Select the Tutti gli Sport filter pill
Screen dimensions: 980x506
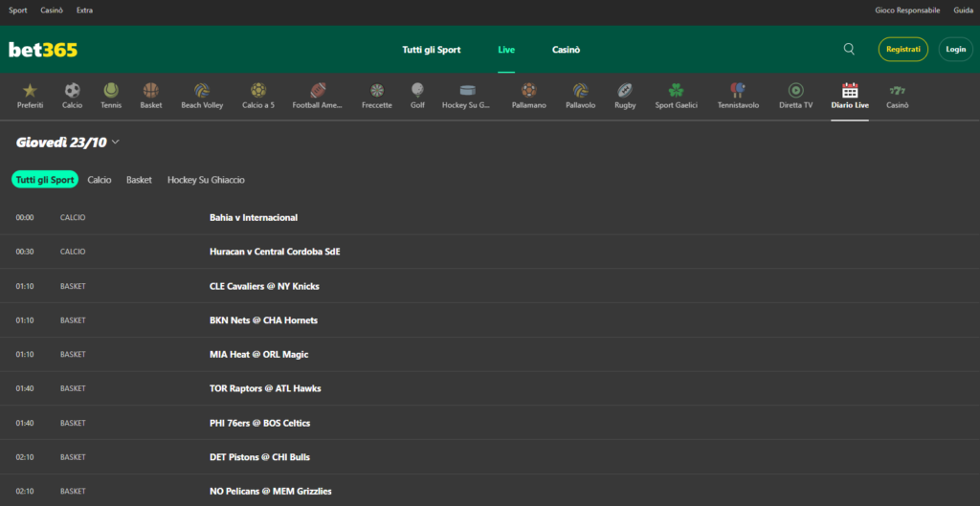pyautogui.click(x=45, y=180)
